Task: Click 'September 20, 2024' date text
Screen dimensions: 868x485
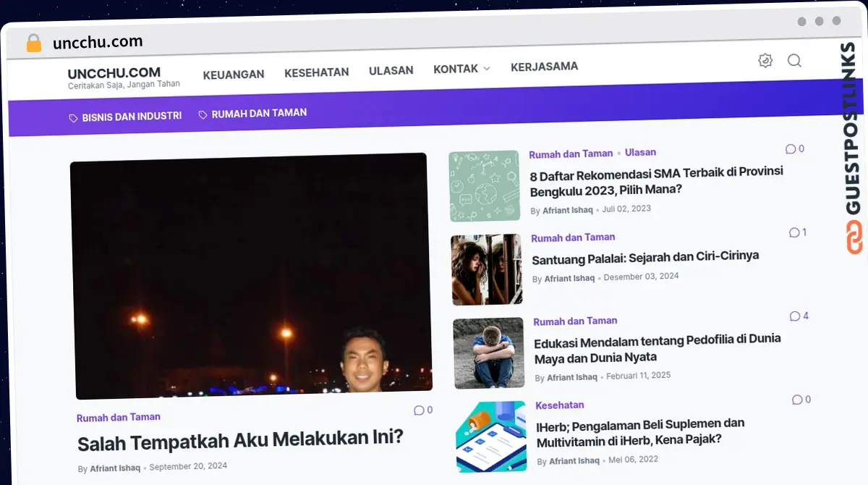Action: tap(188, 467)
